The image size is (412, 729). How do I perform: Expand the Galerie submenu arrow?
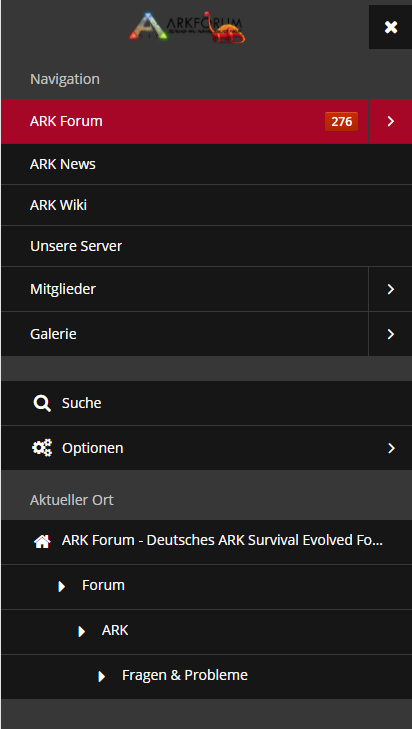(391, 334)
